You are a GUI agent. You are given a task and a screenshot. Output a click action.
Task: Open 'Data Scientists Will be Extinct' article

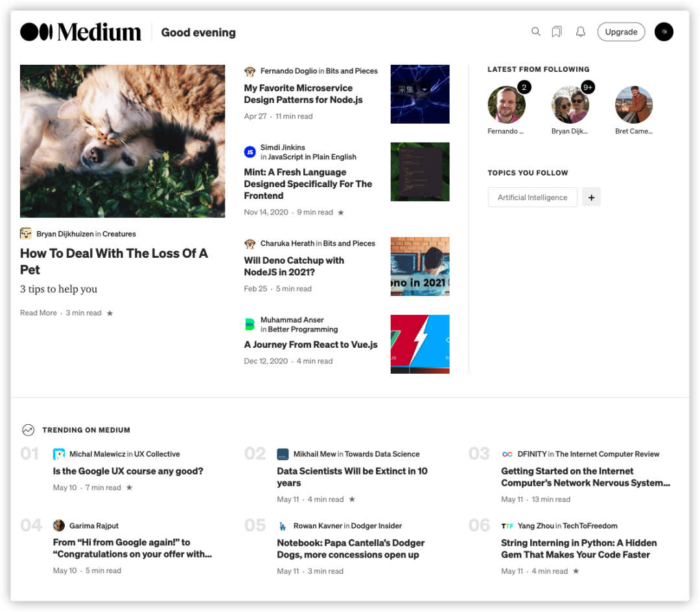click(x=352, y=477)
